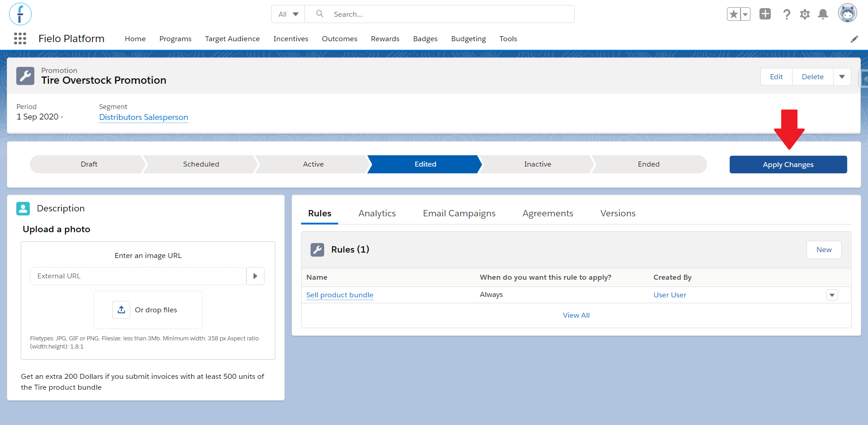Open the favorites list dropdown arrow
868x425 pixels.
745,14
